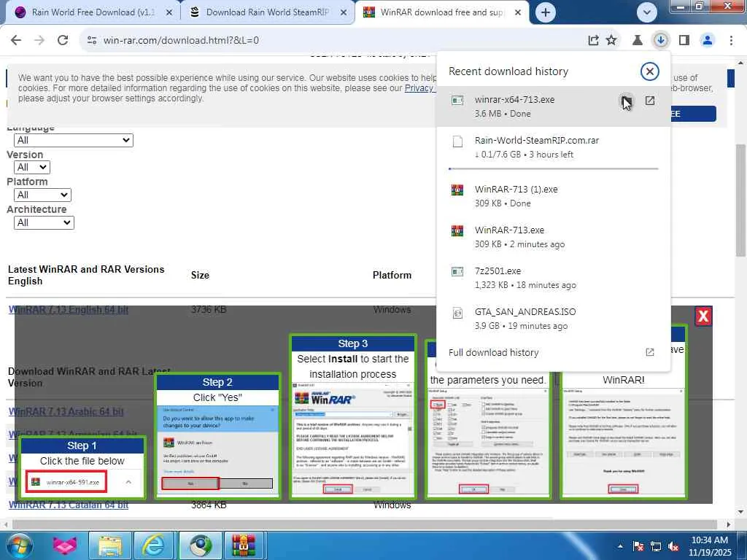Click the share page icon in address bar
Image resolution: width=747 pixels, height=560 pixels.
tap(593, 41)
